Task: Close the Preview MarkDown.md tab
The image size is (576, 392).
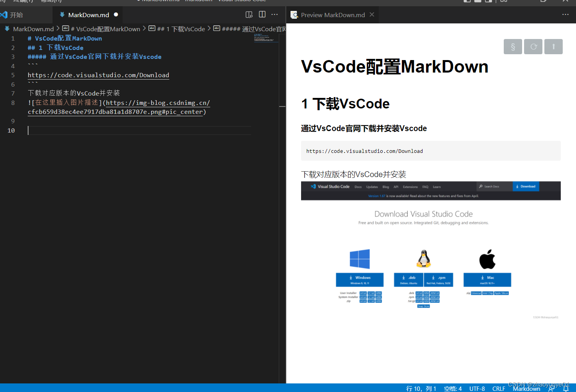Action: 372,14
